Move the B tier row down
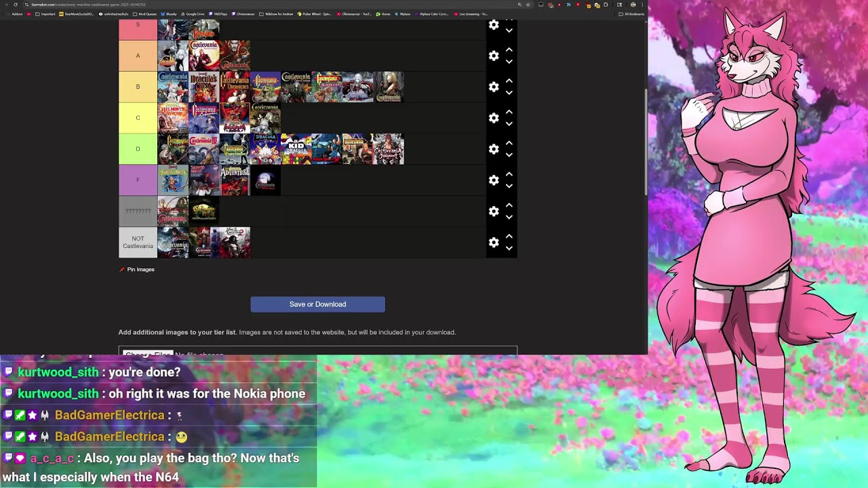Image resolution: width=868 pixels, height=488 pixels. point(509,93)
